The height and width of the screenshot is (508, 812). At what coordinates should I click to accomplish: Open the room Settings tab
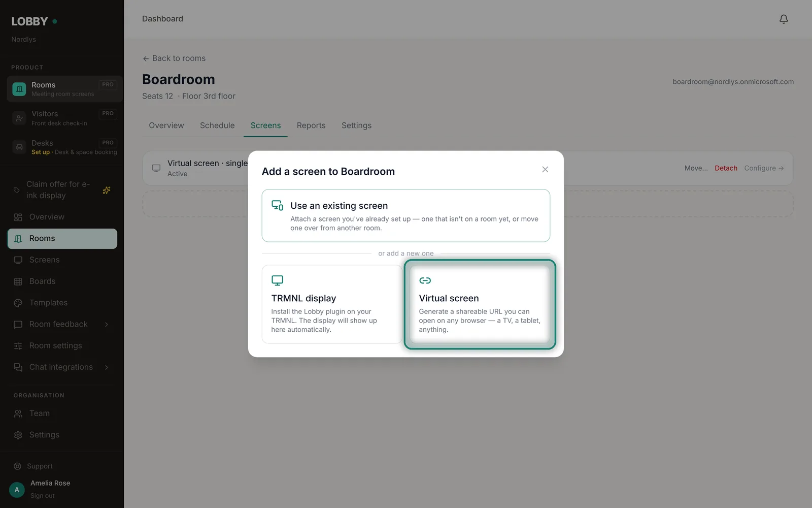(x=356, y=125)
